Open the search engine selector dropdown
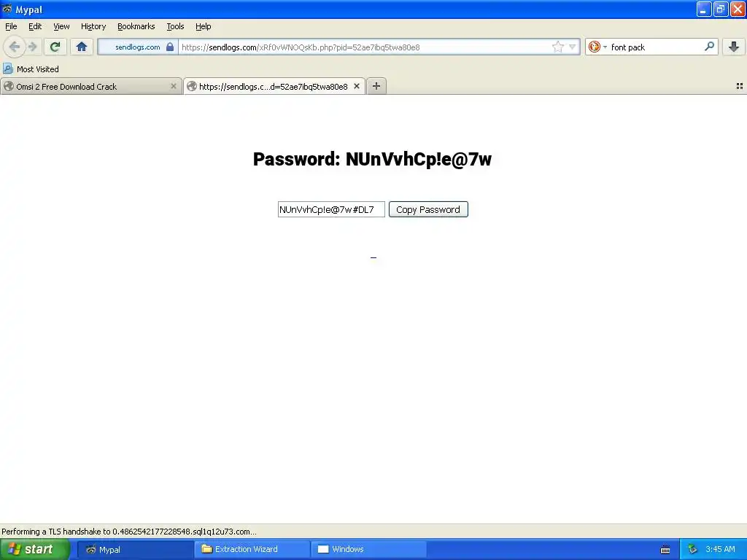This screenshot has height=560, width=747. [x=597, y=47]
